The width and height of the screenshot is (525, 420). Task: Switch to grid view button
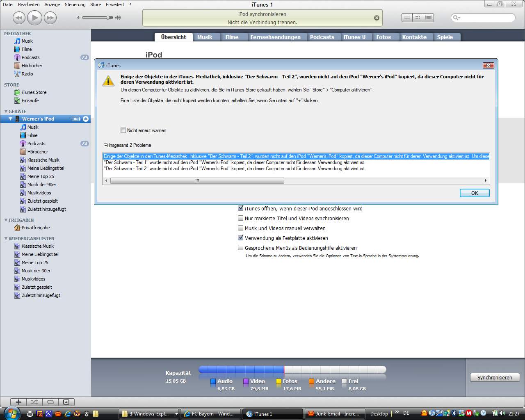(418, 18)
